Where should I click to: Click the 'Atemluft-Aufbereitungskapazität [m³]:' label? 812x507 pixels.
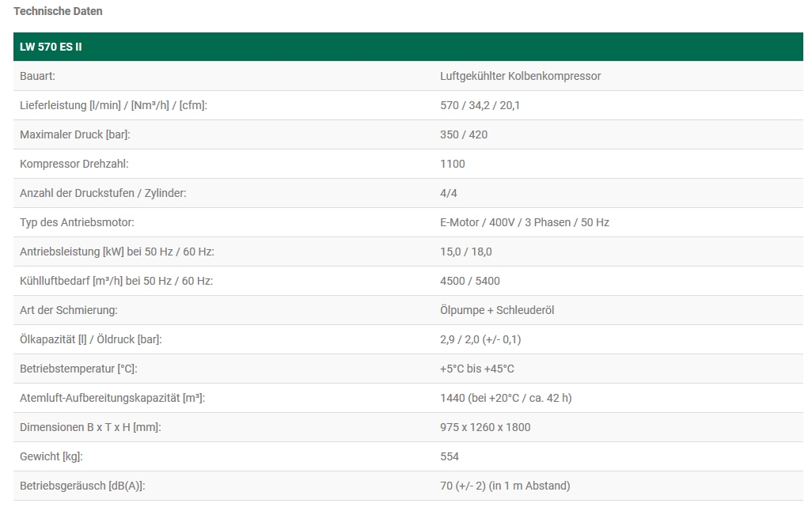(x=112, y=399)
